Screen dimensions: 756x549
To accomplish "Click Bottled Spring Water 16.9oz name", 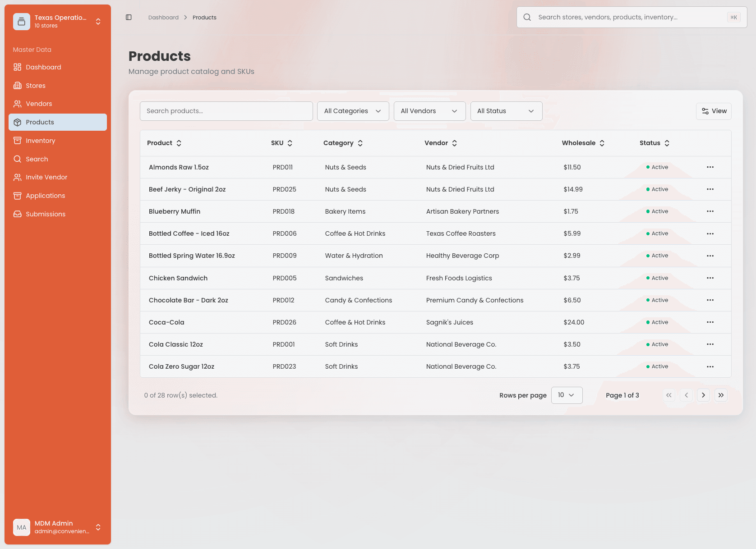I will pyautogui.click(x=192, y=256).
